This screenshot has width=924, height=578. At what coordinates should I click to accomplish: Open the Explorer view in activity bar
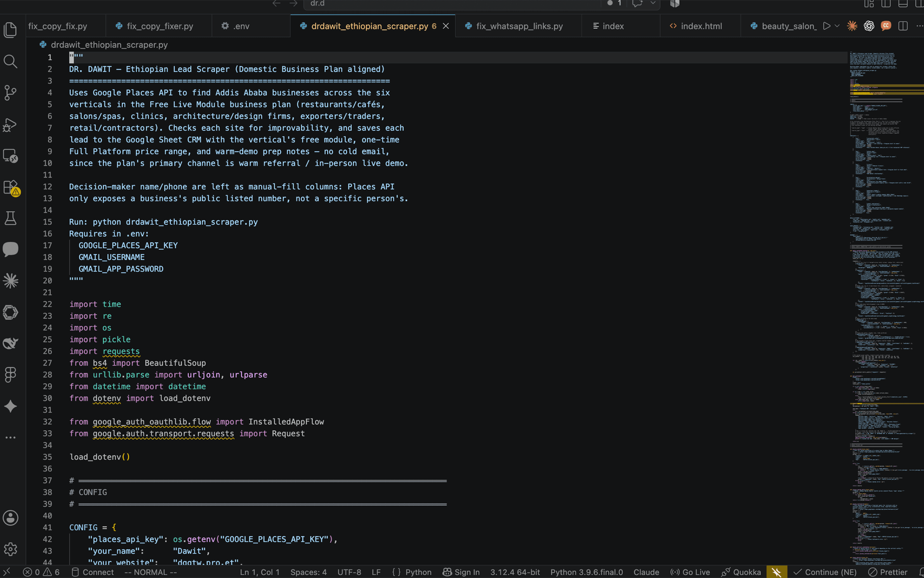pyautogui.click(x=11, y=30)
